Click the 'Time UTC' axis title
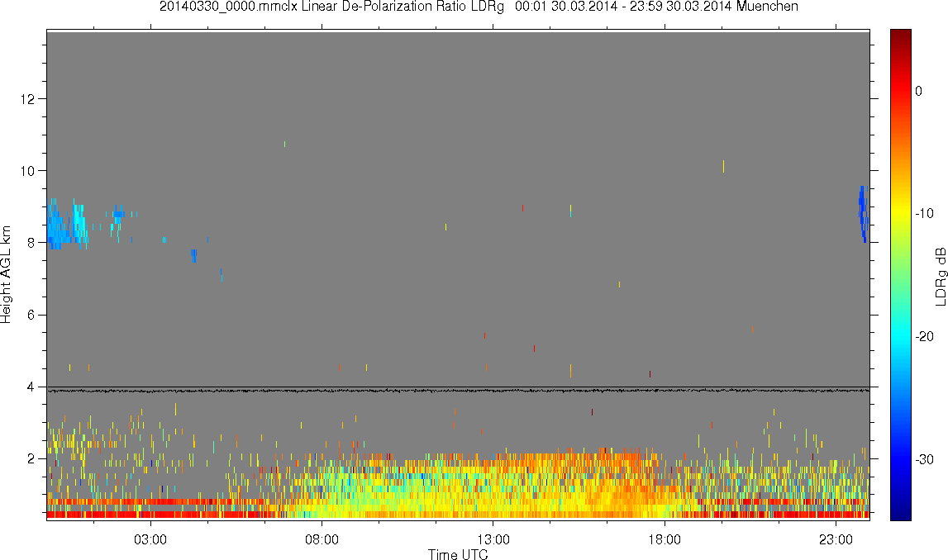Screen dimensions: 948x560 [x=458, y=554]
